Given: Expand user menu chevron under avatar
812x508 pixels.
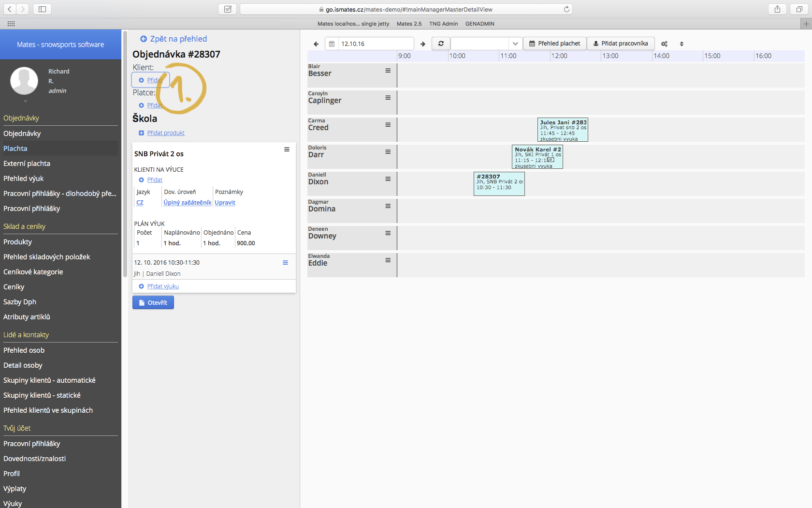Looking at the screenshot, I should [x=25, y=101].
